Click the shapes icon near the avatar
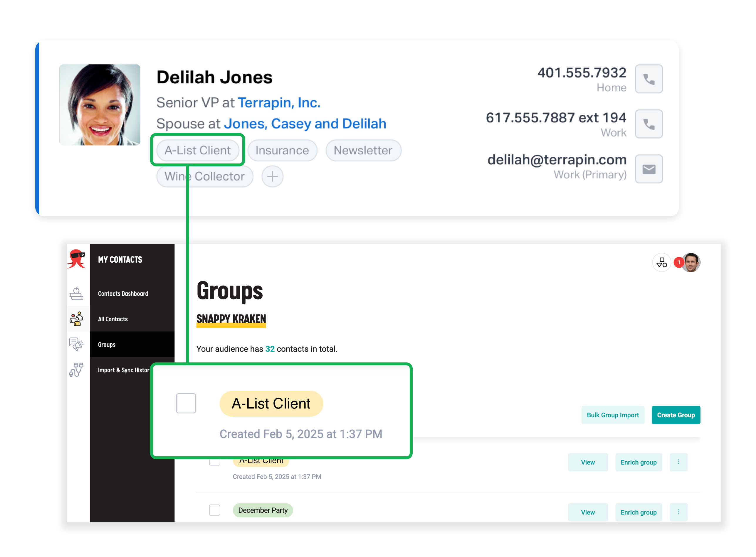The width and height of the screenshot is (756, 557). (x=661, y=262)
